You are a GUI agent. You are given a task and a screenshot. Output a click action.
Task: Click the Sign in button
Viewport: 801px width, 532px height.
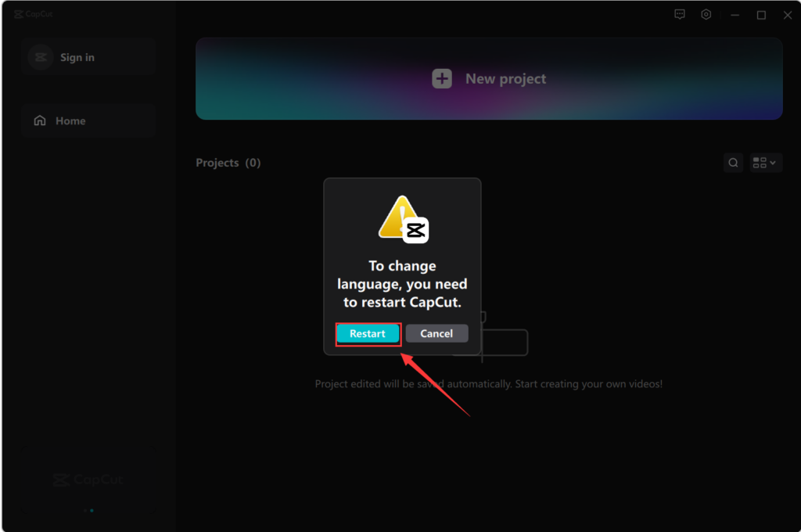[89, 57]
